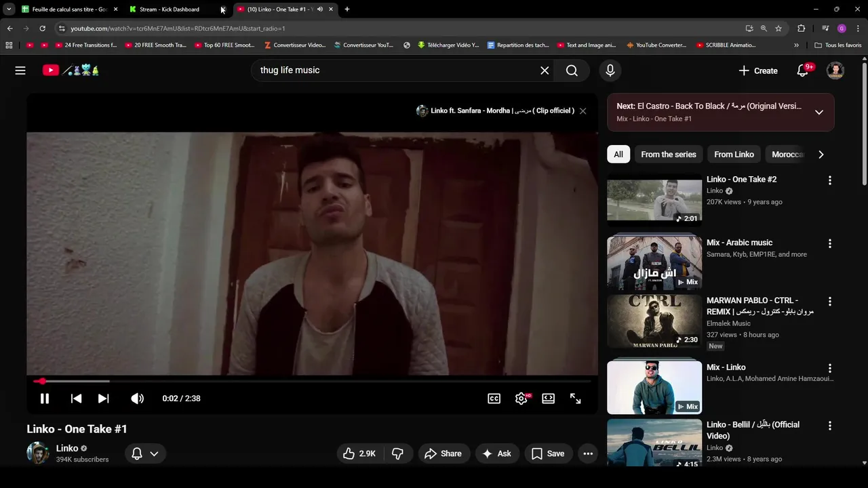Bookmark this page with the star
868x488 pixels.
tap(778, 28)
